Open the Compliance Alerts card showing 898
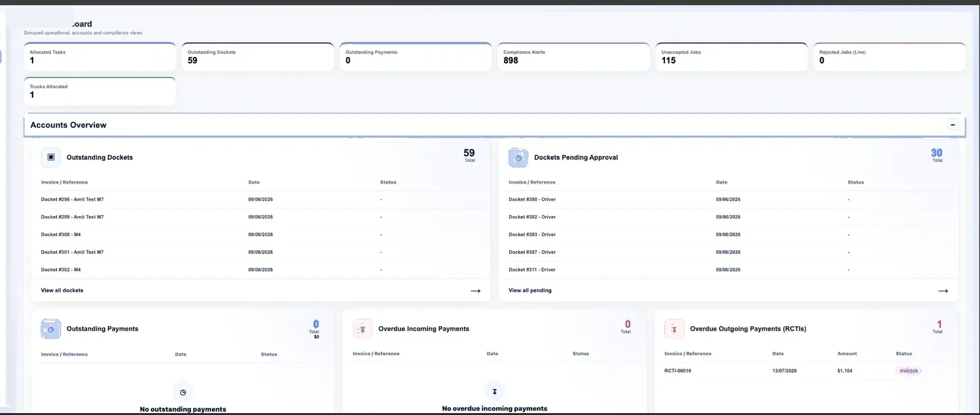 574,57
